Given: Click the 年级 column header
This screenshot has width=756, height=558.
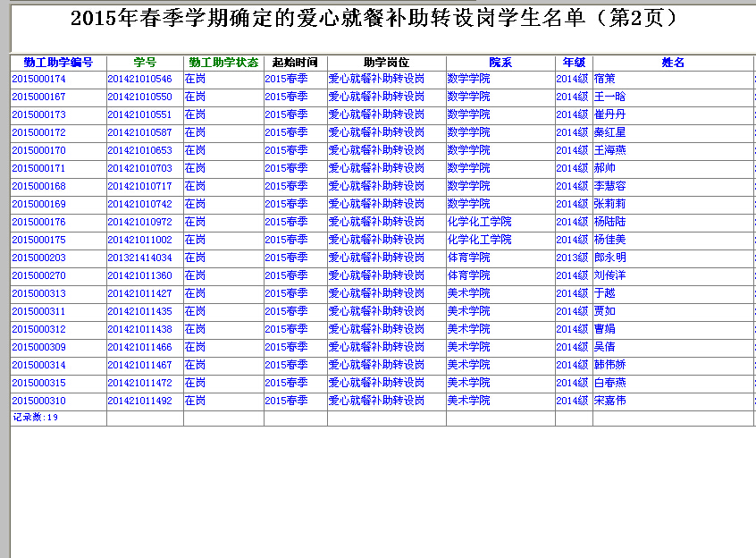Looking at the screenshot, I should 574,63.
